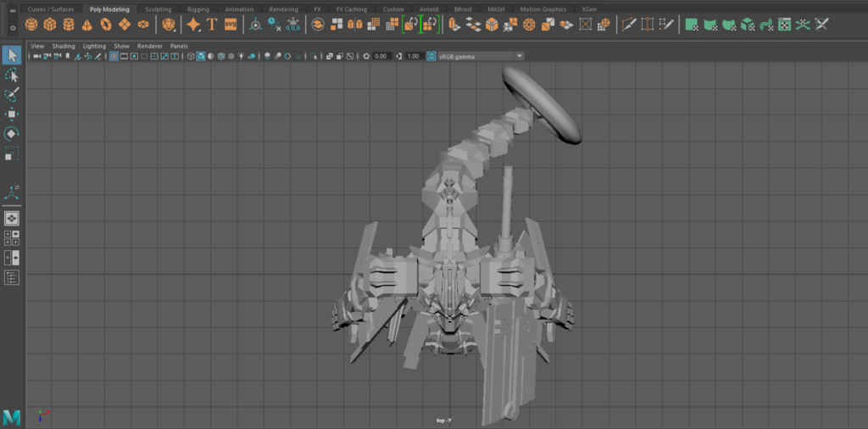This screenshot has height=429, width=868.
Task: Create a polygon torus from the shelf
Action: pyautogui.click(x=106, y=25)
